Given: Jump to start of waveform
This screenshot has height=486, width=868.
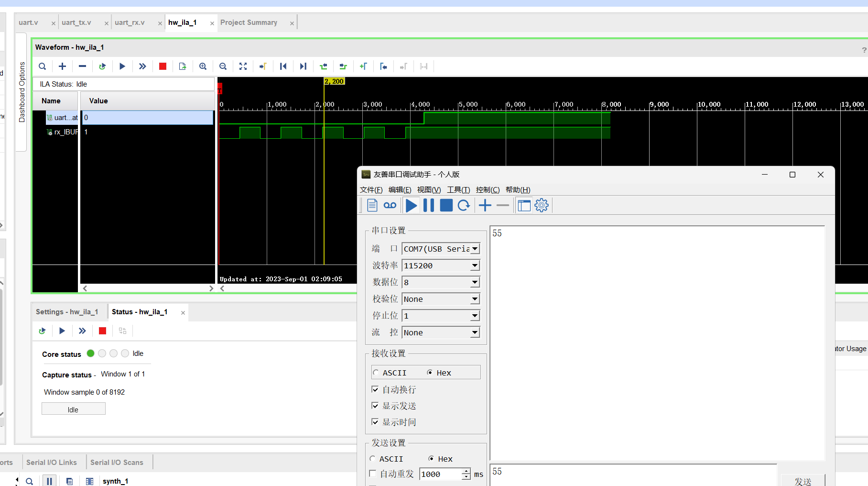Looking at the screenshot, I should pyautogui.click(x=283, y=66).
